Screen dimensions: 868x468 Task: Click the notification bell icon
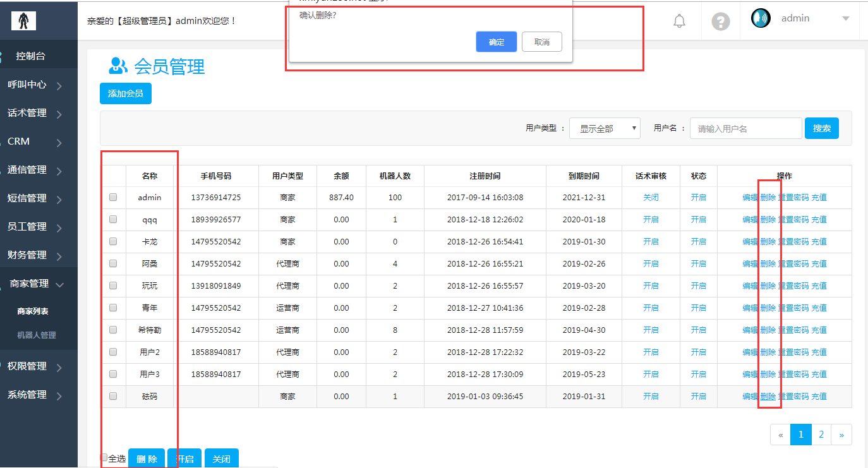(679, 21)
